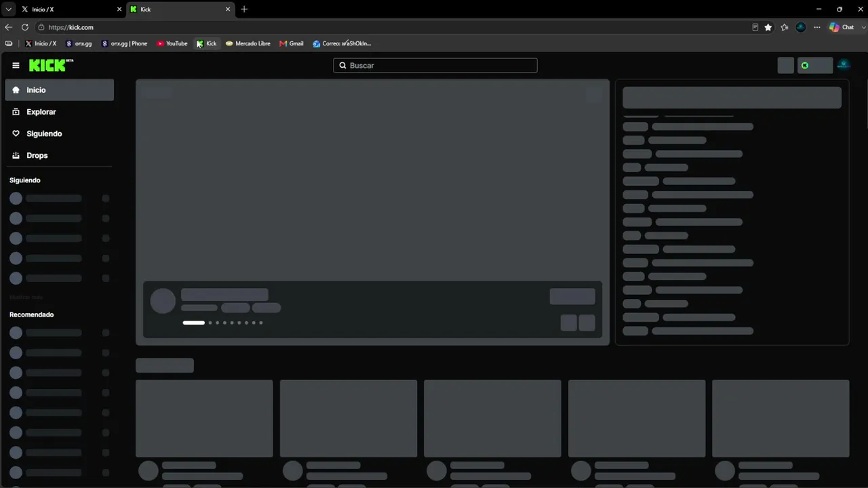Viewport: 868px width, 488px height.
Task: Open the Copilot Chat button
Action: 841,27
